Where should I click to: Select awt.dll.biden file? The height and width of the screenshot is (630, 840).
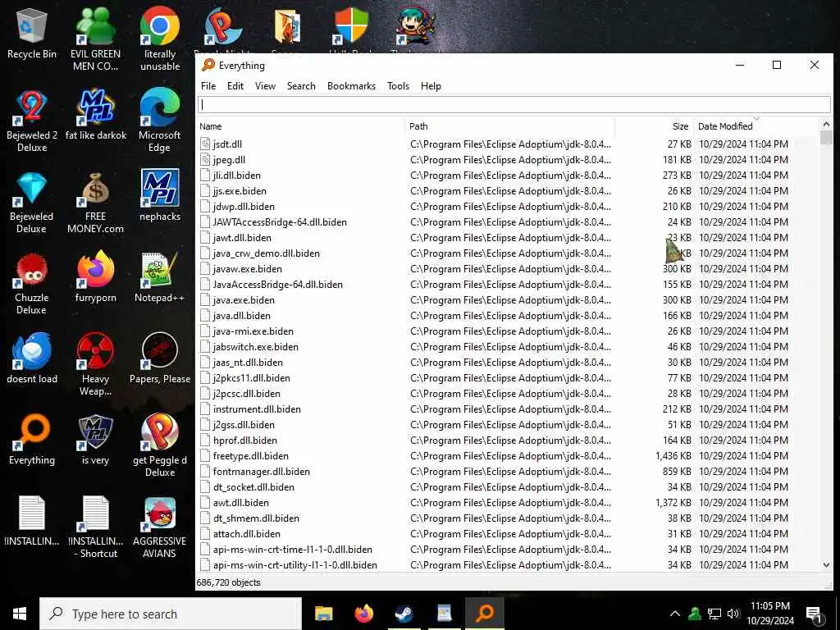[508, 503]
